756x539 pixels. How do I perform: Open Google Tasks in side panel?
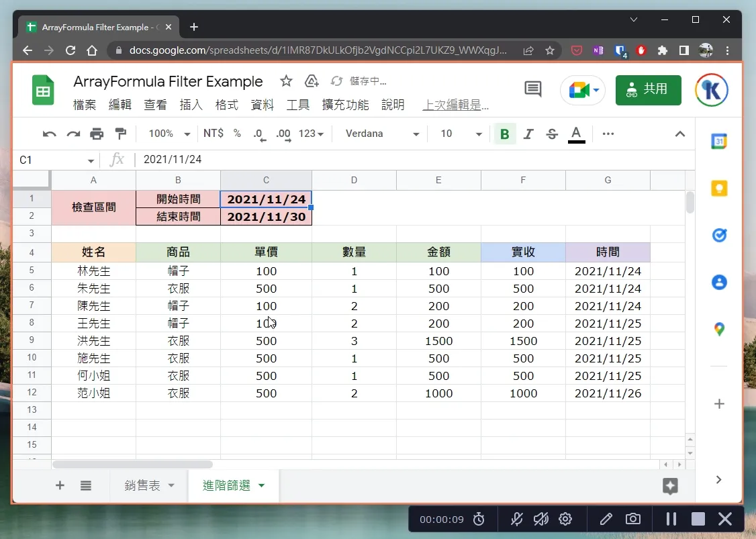coord(719,235)
